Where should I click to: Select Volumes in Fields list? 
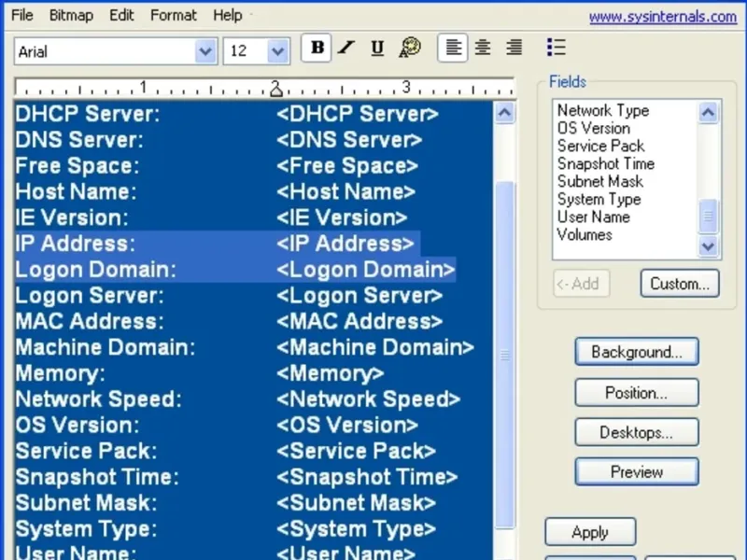tap(585, 235)
